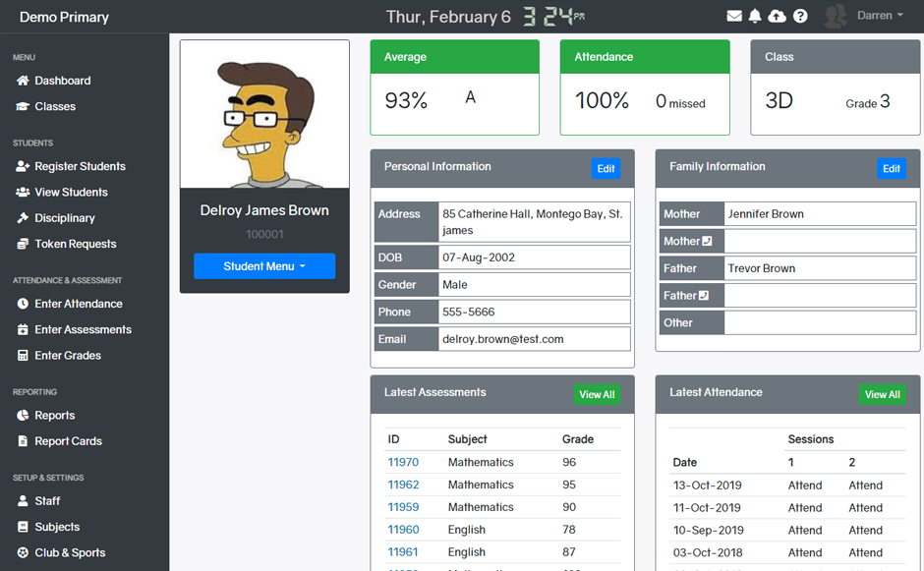Click the 03-Oct-2018 attendance date

pyautogui.click(x=708, y=552)
